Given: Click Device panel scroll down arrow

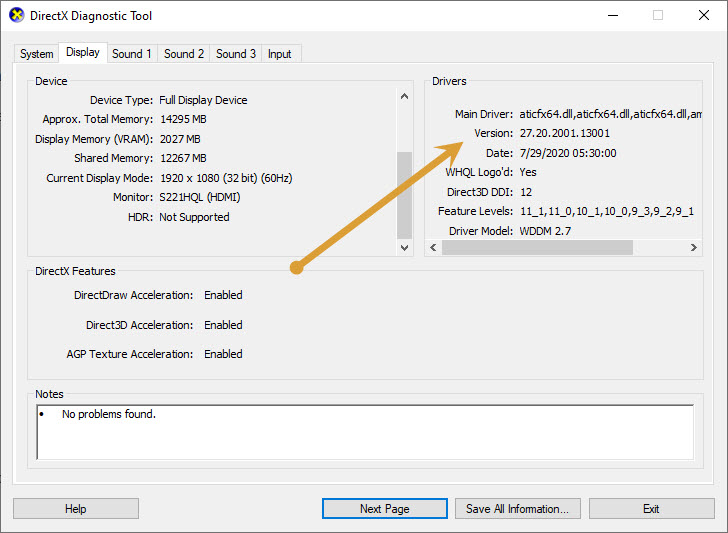Looking at the screenshot, I should pos(404,247).
